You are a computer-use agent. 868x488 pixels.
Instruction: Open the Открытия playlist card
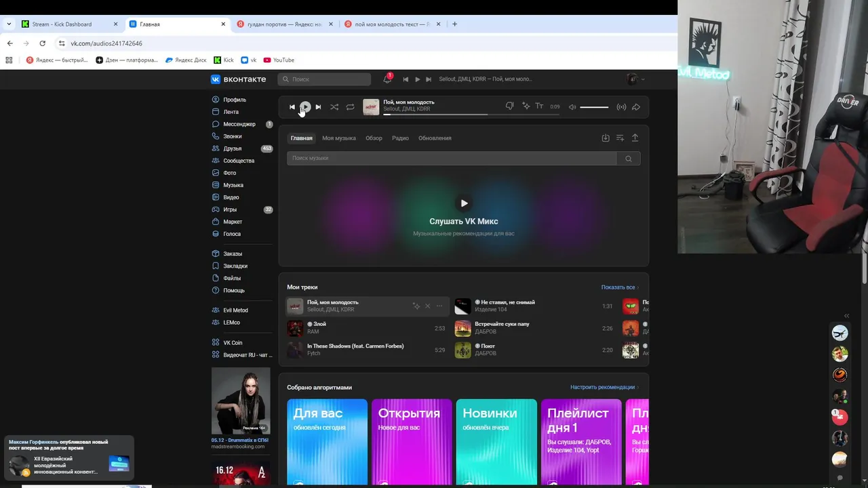(412, 442)
